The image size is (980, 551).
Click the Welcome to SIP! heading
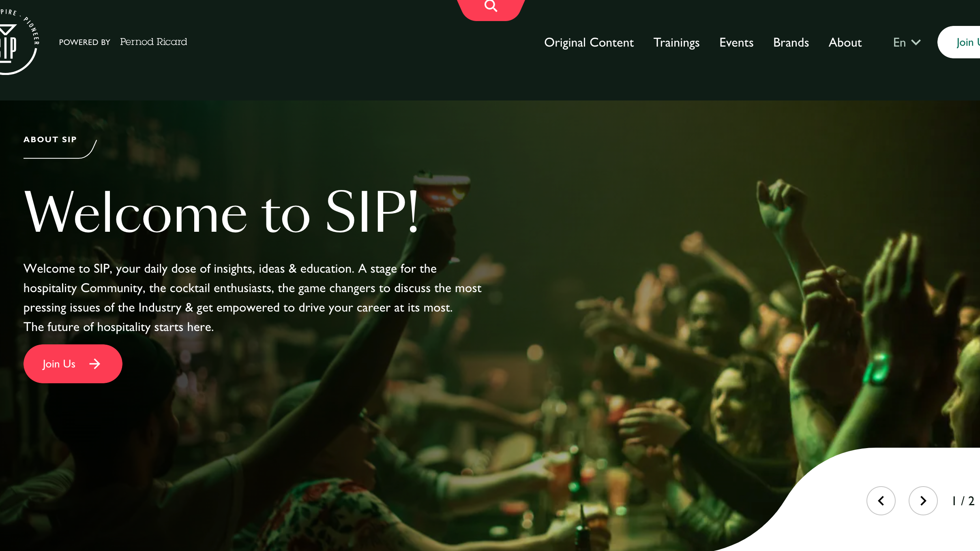pos(221,212)
